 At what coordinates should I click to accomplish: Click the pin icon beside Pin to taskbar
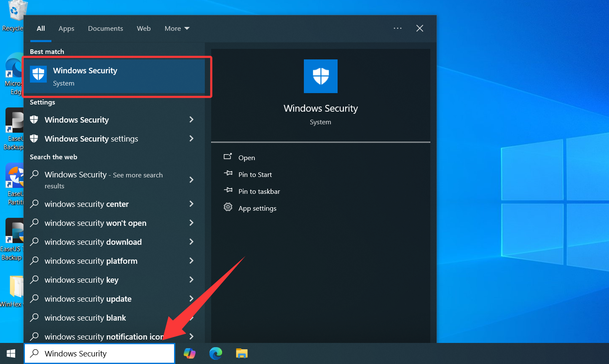228,190
